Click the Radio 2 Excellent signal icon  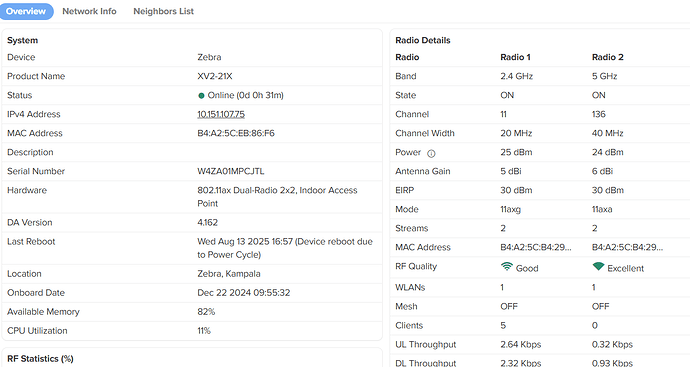[598, 267]
